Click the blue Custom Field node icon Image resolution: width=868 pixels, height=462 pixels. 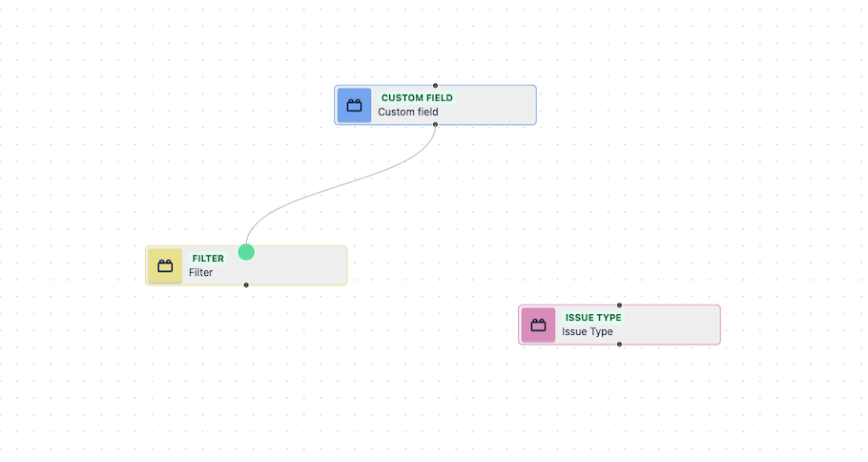pos(354,105)
